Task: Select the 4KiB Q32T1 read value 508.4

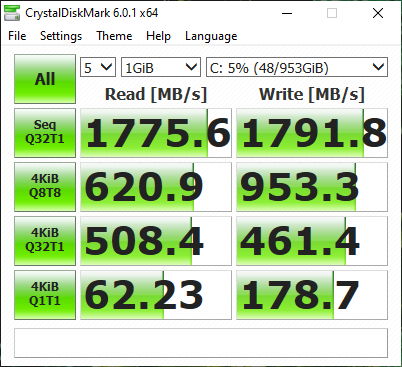Action: click(156, 241)
